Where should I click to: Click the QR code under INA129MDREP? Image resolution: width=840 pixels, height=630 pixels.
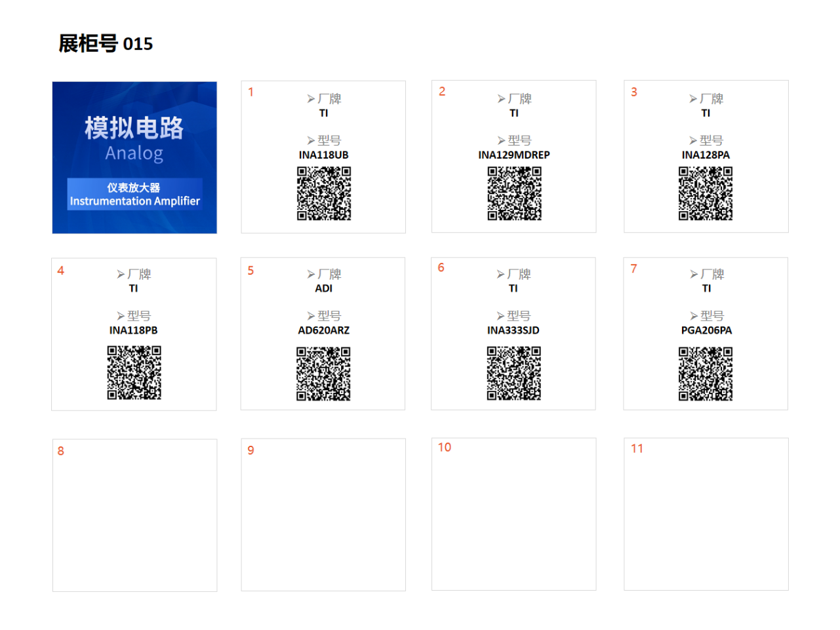pos(514,193)
